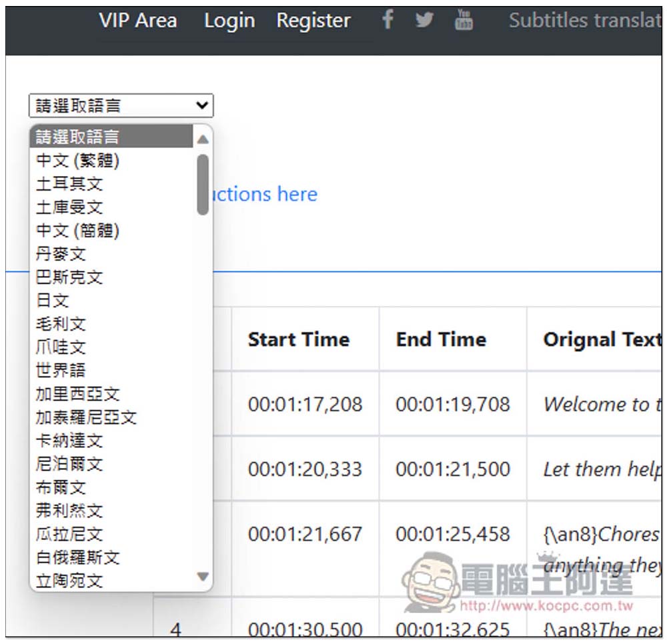Click the Start Time column header
The image size is (667, 644).
299,339
